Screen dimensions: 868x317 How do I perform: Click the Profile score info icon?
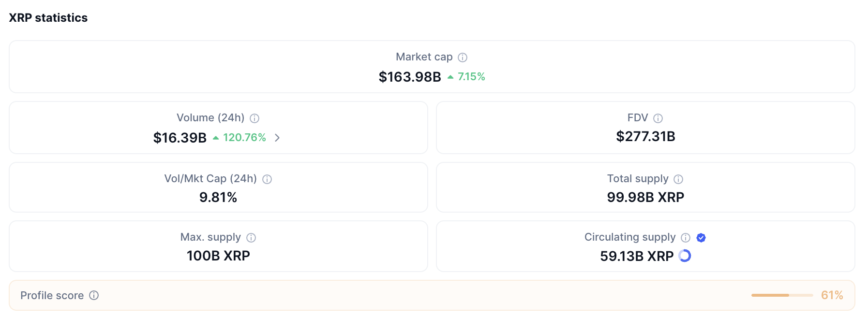pyautogui.click(x=94, y=295)
